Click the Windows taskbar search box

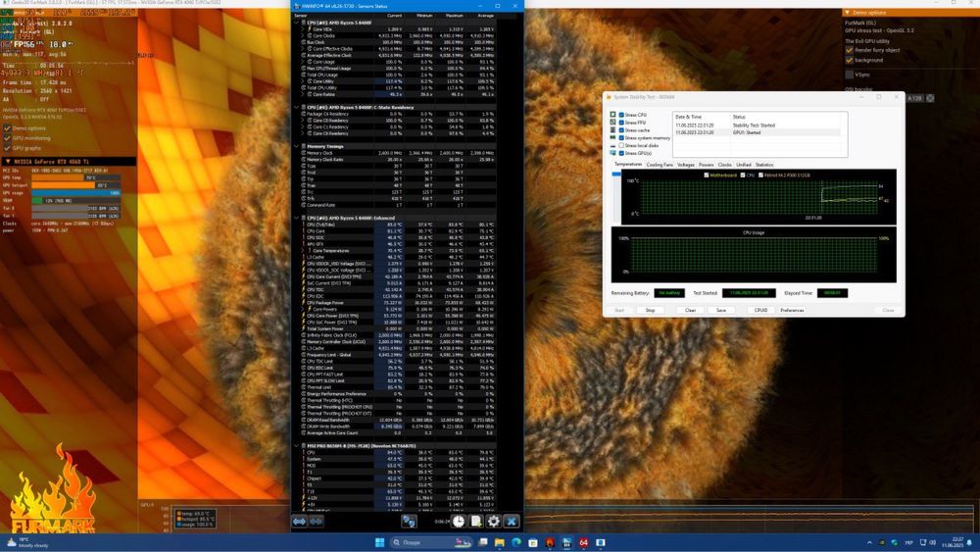tap(431, 542)
